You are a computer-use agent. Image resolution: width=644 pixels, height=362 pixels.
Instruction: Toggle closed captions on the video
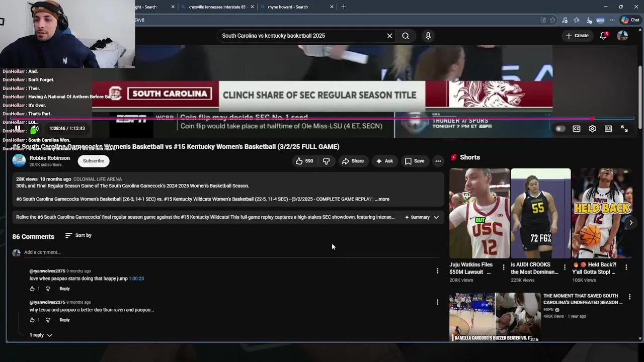click(x=577, y=129)
